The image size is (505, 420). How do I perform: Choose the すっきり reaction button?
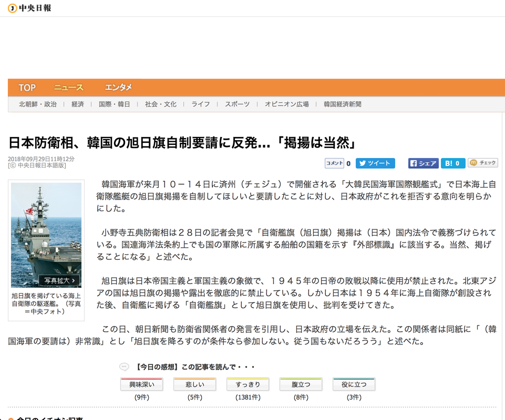point(248,385)
